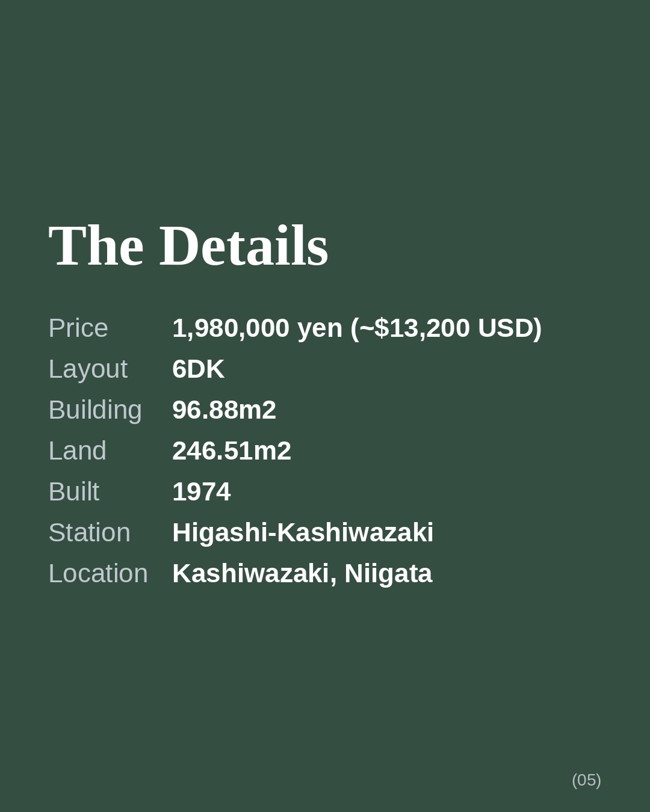Select the 1974 built year value
This screenshot has height=812, width=650.
(x=201, y=492)
